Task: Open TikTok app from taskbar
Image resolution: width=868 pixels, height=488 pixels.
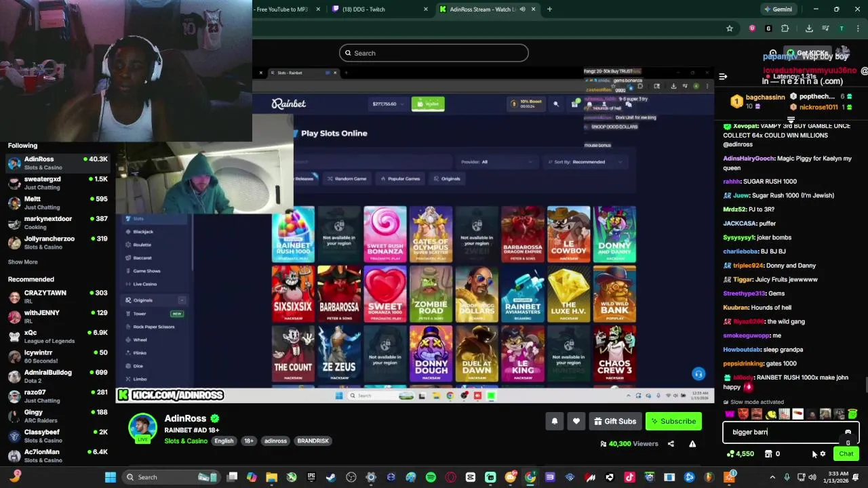Action: (629, 477)
